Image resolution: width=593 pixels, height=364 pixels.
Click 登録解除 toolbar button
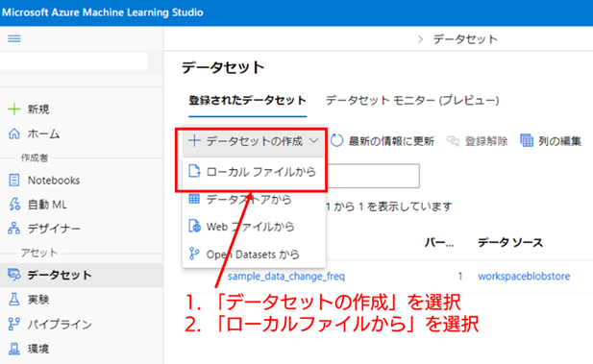point(478,141)
